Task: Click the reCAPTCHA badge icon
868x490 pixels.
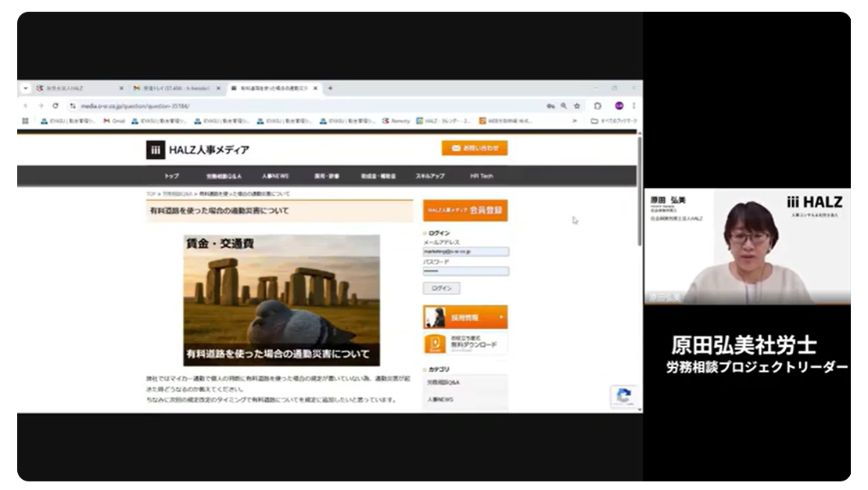Action: point(623,396)
